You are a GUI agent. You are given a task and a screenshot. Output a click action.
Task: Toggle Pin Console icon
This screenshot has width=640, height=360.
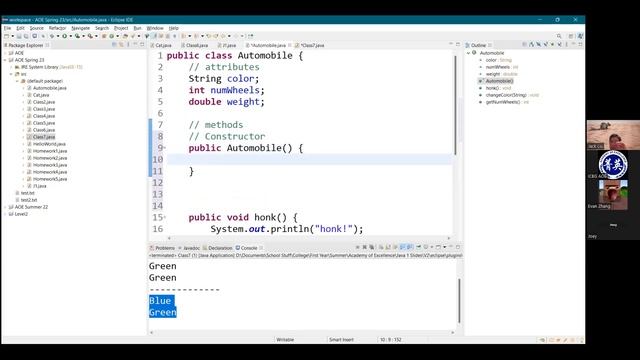[418, 247]
